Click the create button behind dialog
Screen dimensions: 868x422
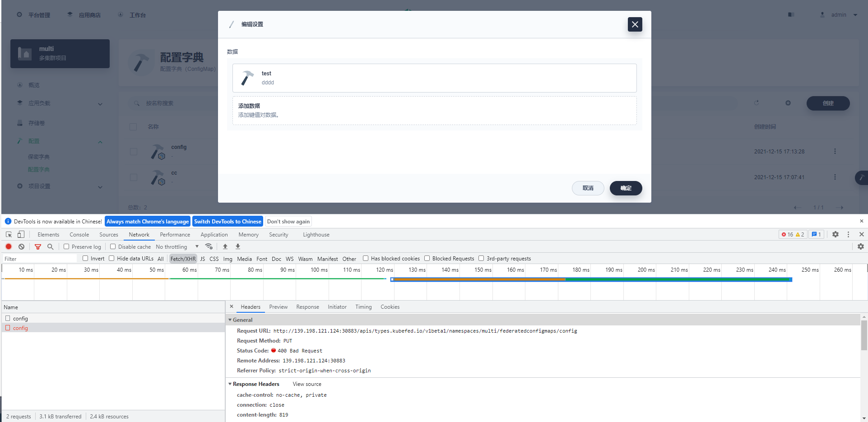pyautogui.click(x=828, y=103)
